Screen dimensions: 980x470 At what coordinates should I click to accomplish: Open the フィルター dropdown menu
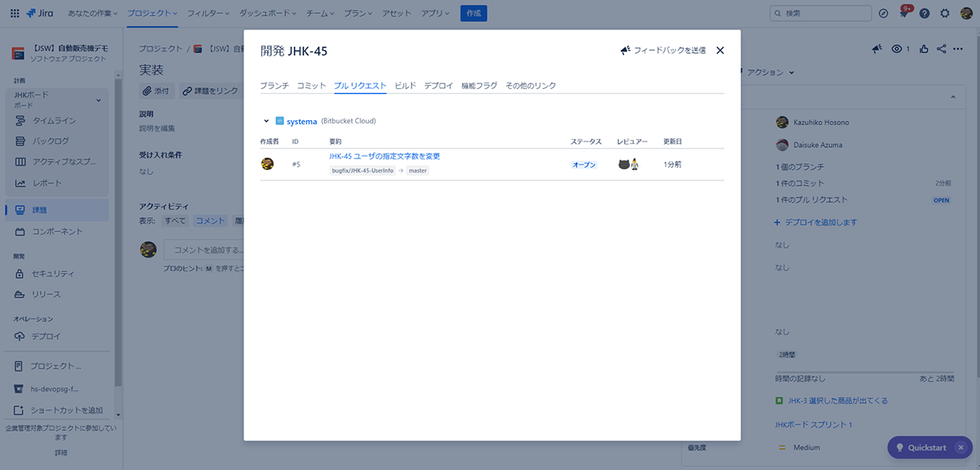click(207, 14)
